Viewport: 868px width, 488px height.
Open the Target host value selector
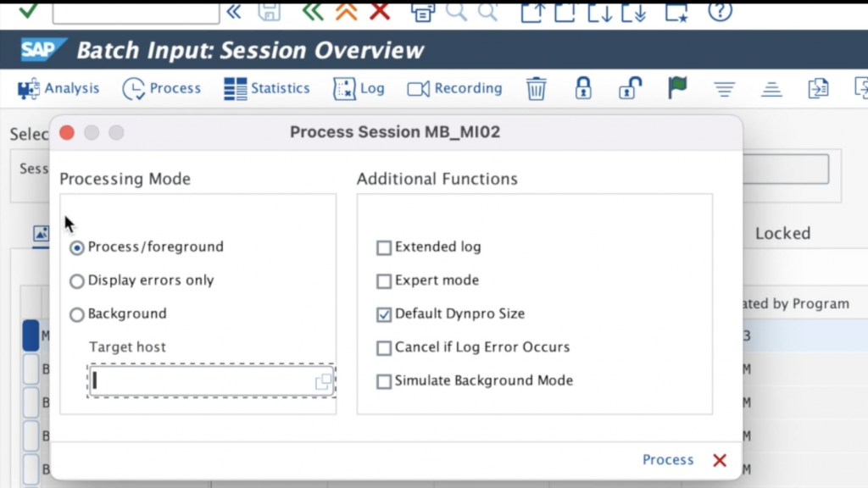pos(322,381)
